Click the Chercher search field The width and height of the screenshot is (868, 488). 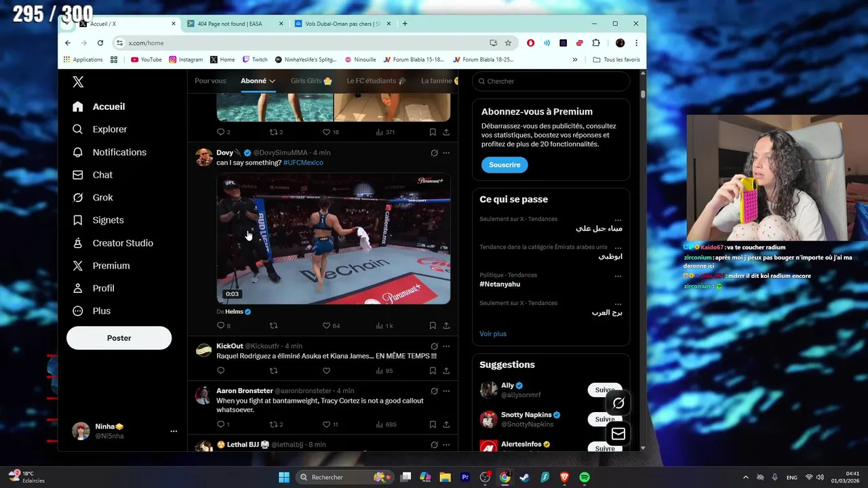(551, 81)
